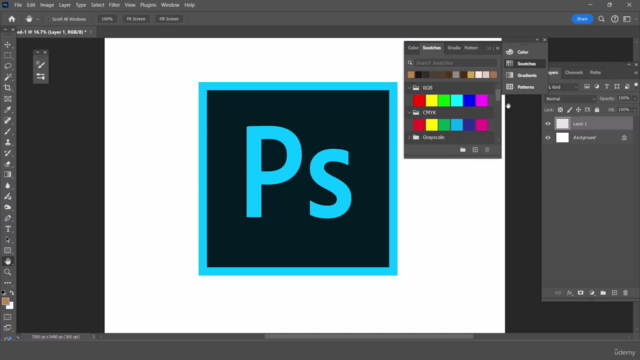
Task: Open the Edit Toolbar three-dots menu
Action: pos(8,282)
